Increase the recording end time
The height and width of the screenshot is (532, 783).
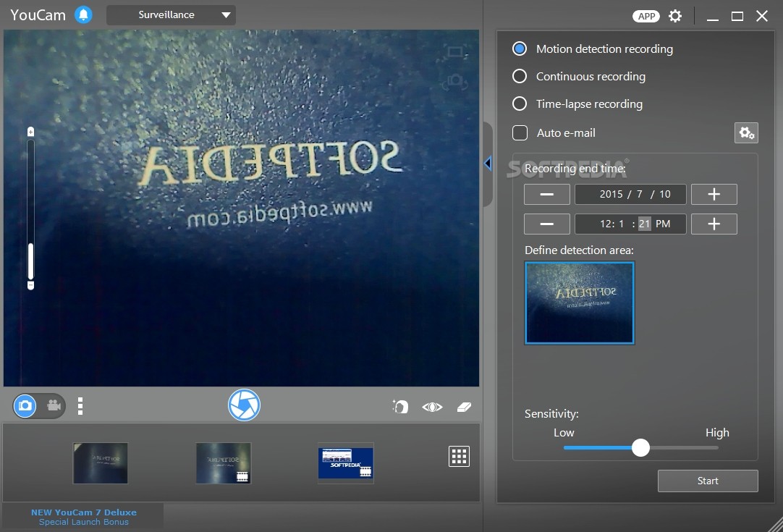pos(714,224)
